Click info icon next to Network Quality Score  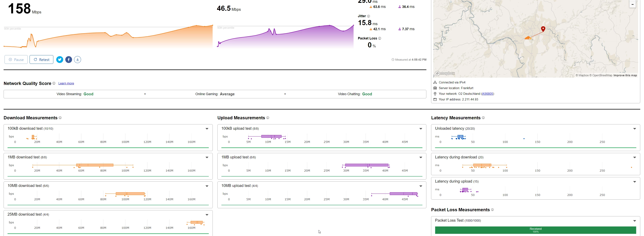click(54, 83)
